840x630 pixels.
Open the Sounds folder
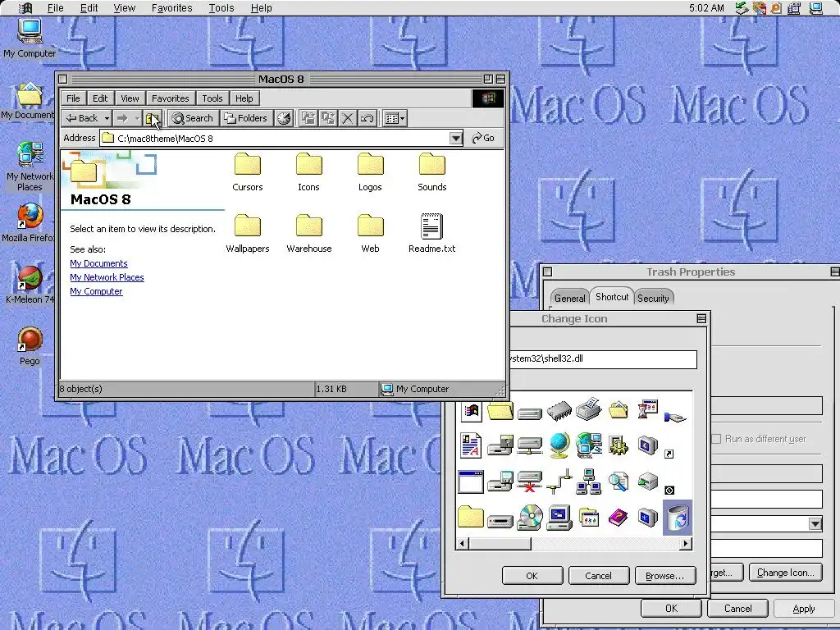coord(431,172)
